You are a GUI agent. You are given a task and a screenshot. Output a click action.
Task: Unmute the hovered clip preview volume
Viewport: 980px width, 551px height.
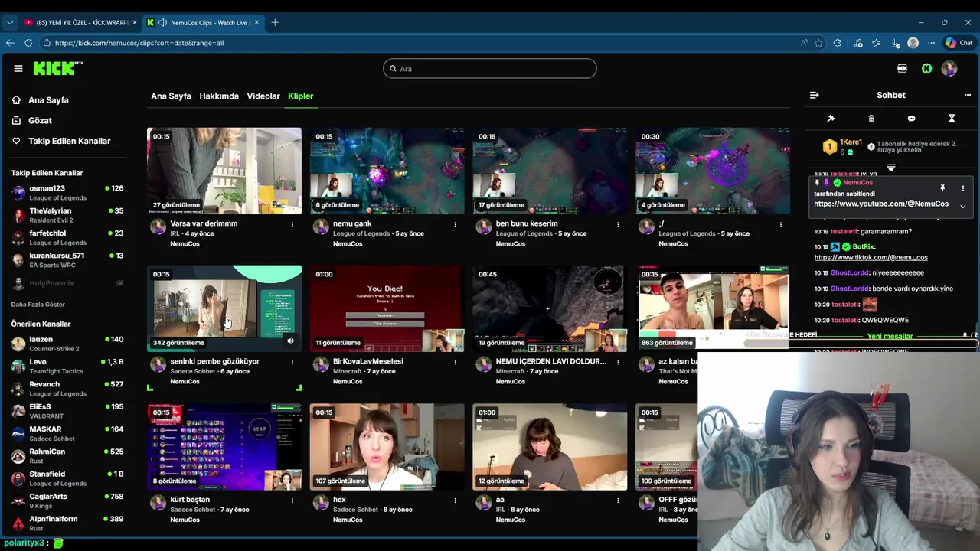tap(290, 341)
